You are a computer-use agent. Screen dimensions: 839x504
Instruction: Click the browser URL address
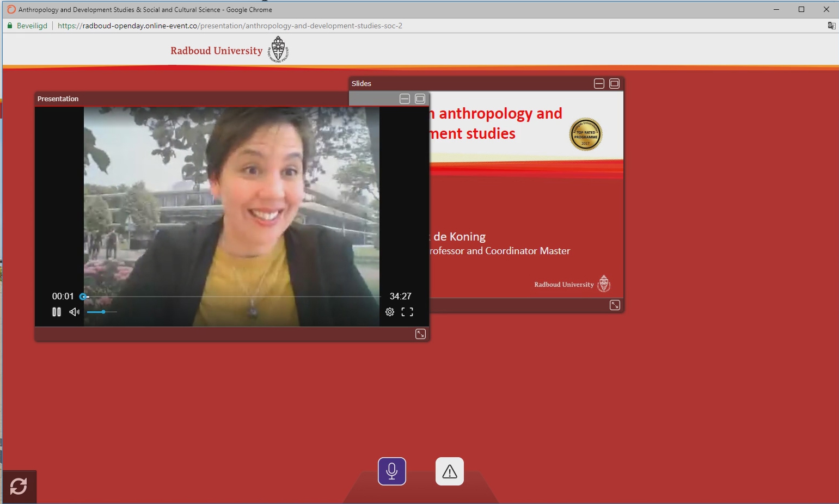[x=230, y=26]
